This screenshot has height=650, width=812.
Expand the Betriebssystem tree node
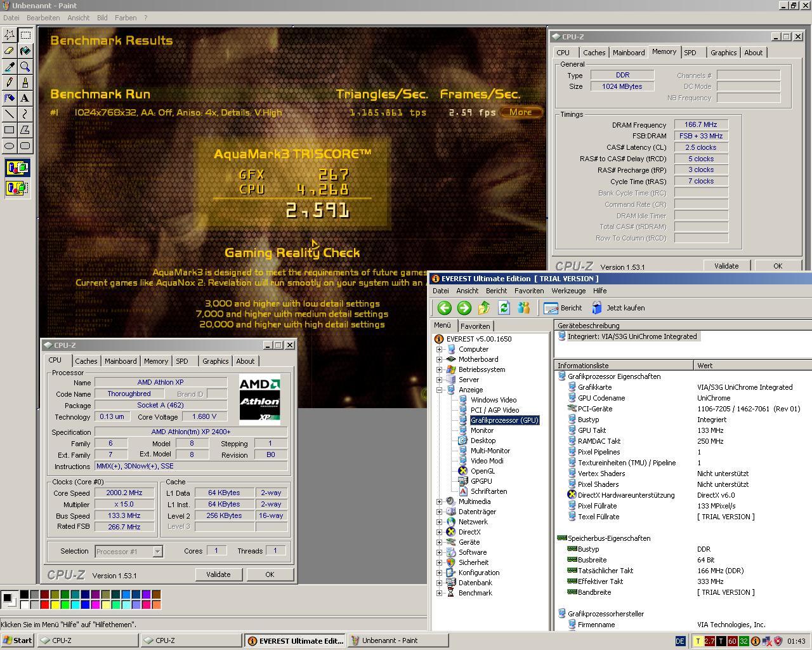coord(439,369)
